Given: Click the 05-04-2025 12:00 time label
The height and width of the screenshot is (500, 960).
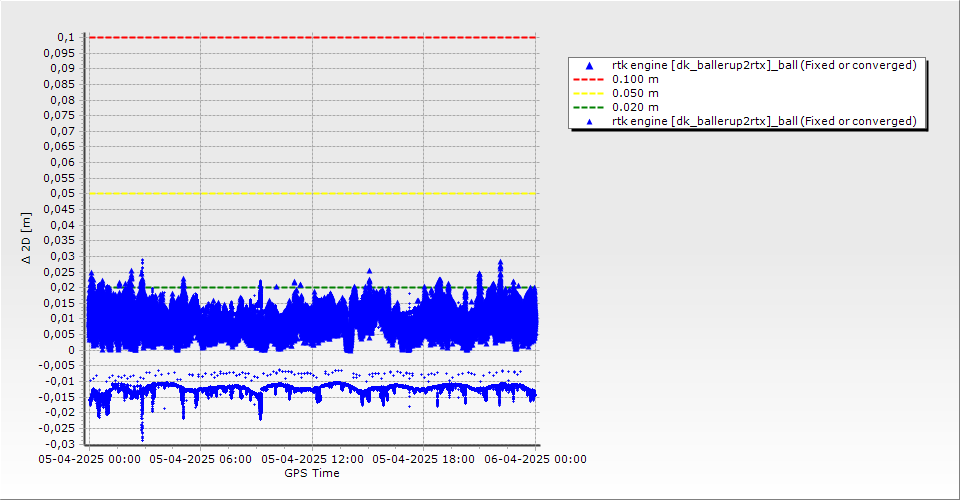Looking at the screenshot, I should [x=312, y=459].
